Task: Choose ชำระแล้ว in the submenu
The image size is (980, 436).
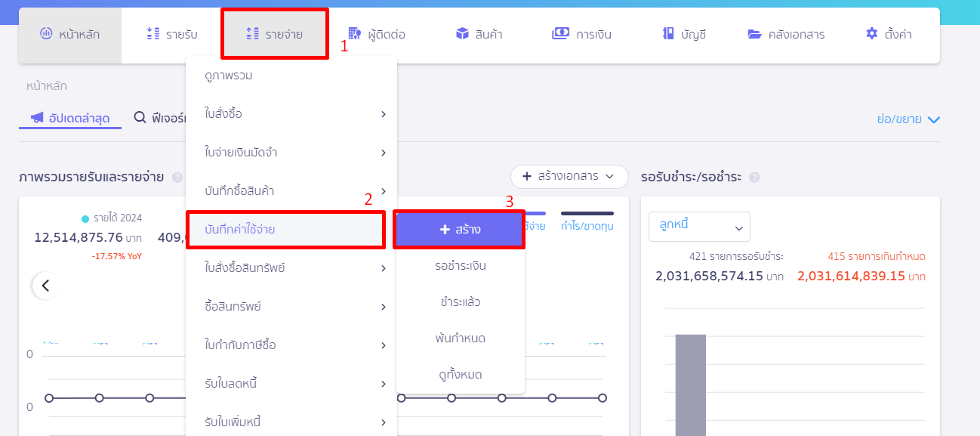Action: [x=460, y=302]
